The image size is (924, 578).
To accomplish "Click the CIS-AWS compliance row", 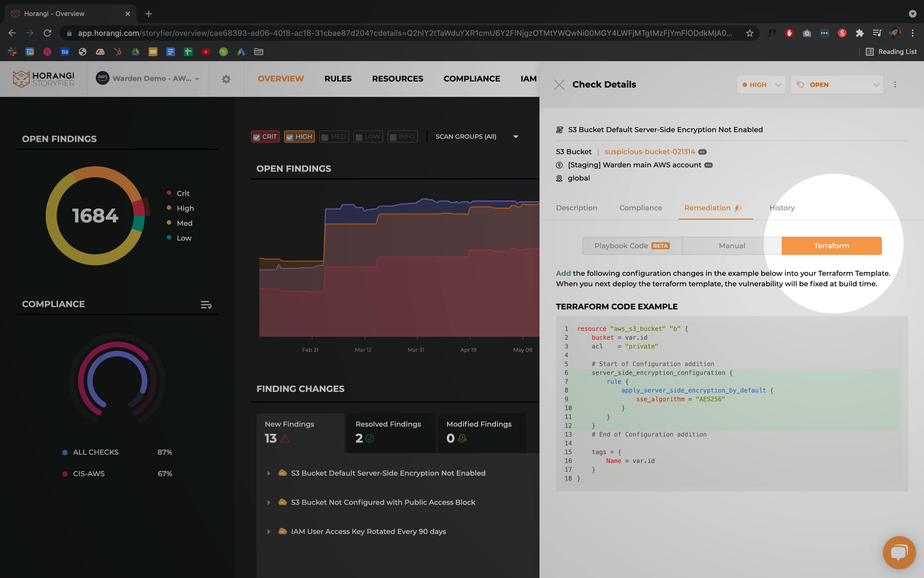I will coord(117,474).
